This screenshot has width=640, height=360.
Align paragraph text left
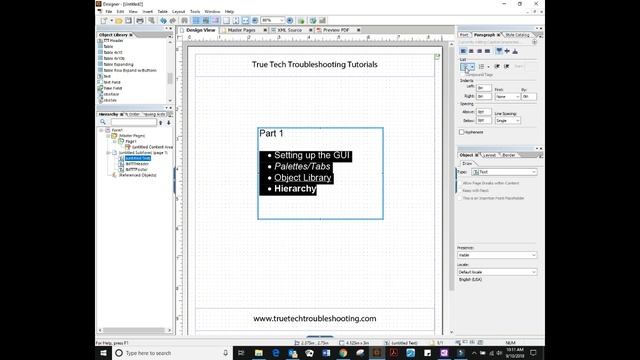coord(463,51)
